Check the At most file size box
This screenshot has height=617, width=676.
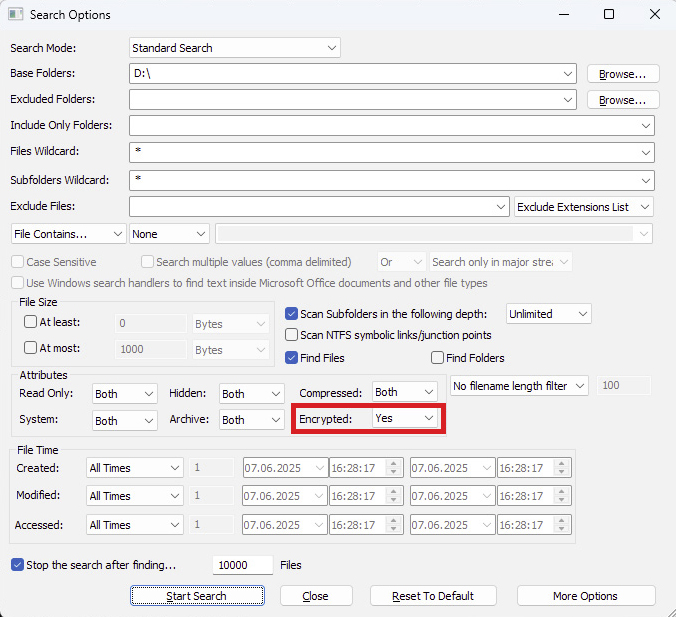(x=30, y=348)
